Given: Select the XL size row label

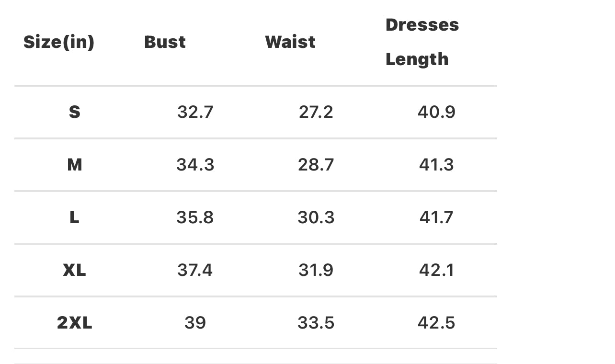Looking at the screenshot, I should pyautogui.click(x=74, y=270).
